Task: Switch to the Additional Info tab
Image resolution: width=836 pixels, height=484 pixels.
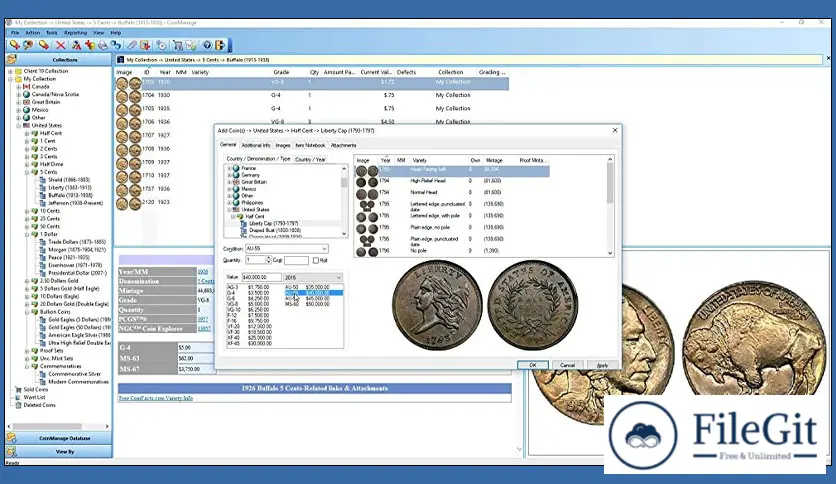Action: tap(256, 145)
